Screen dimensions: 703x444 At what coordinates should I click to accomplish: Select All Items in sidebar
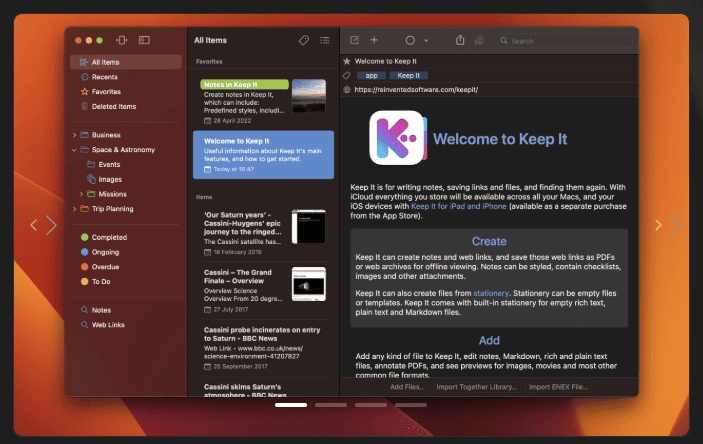[126, 62]
